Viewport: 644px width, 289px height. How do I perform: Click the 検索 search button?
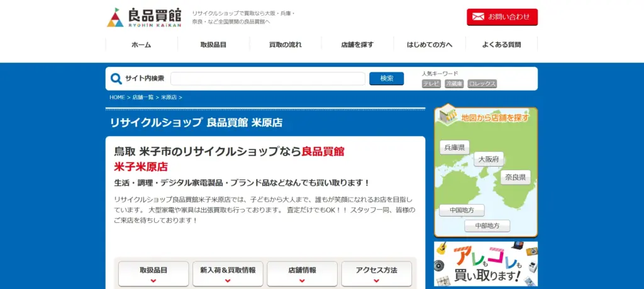(387, 79)
